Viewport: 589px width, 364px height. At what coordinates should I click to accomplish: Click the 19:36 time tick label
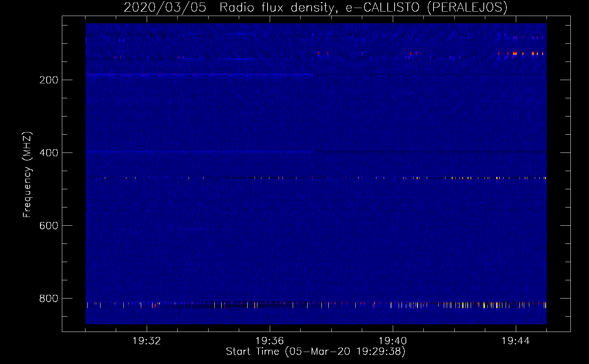click(270, 341)
